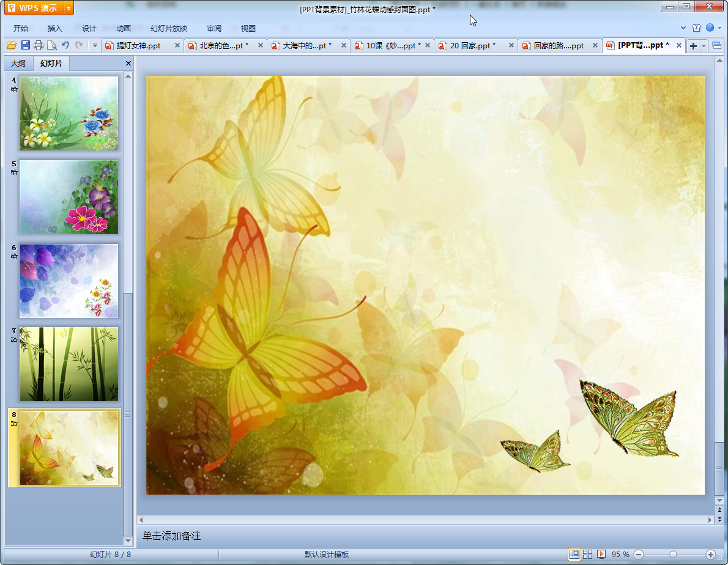The height and width of the screenshot is (565, 728).
Task: Open the 审阅 menu tab
Action: click(x=214, y=28)
